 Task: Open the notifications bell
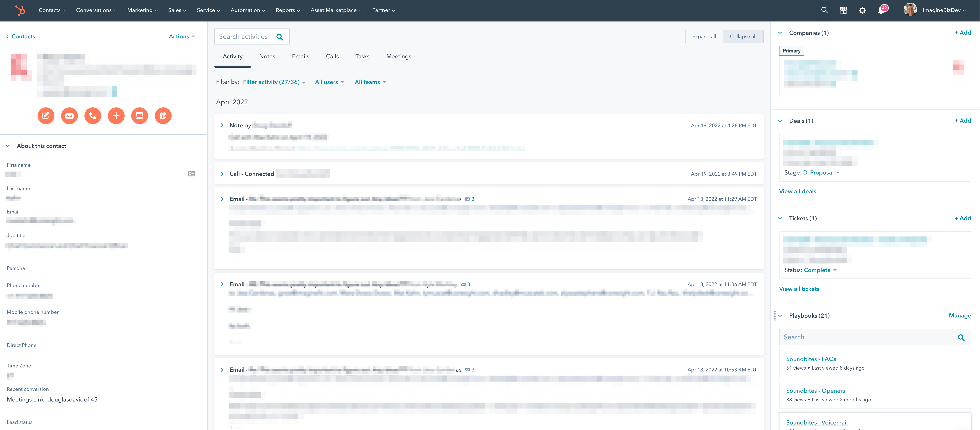[x=881, y=10]
